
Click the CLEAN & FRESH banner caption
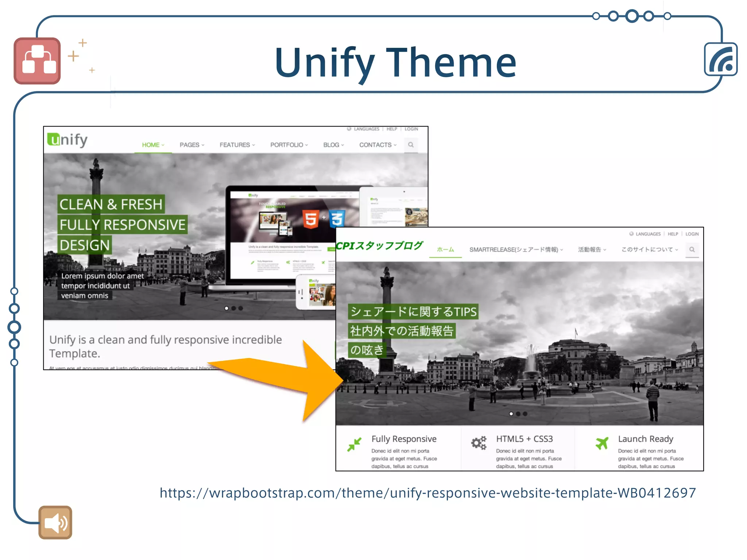click(x=111, y=204)
